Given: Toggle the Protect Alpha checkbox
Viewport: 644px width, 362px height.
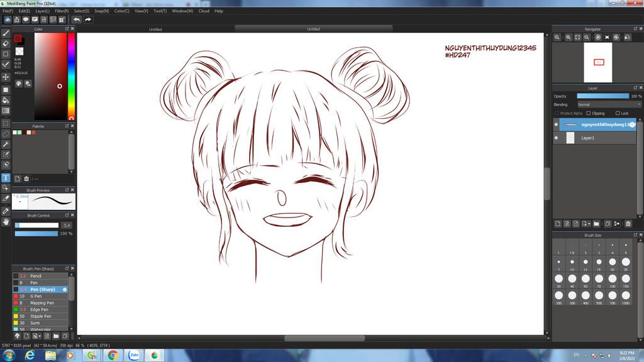Looking at the screenshot, I should point(557,113).
